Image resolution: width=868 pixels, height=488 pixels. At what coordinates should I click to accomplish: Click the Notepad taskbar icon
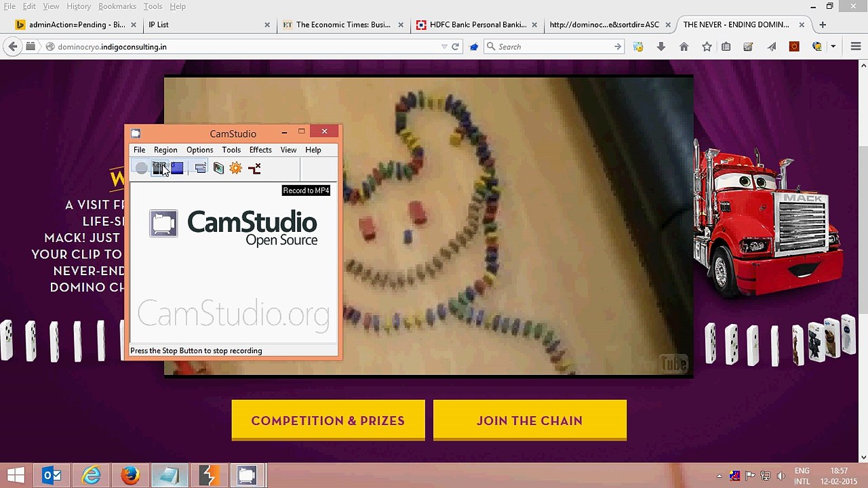(x=169, y=475)
